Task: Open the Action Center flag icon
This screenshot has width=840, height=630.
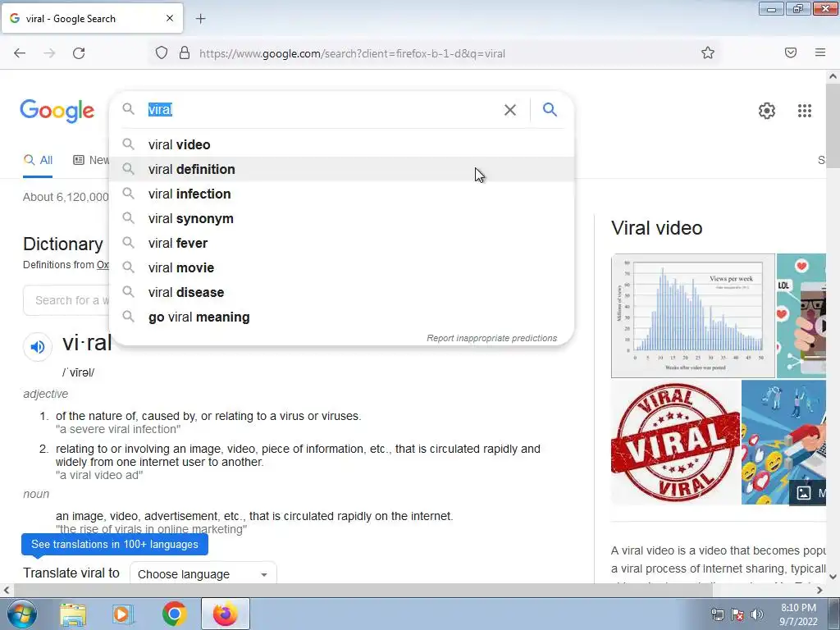Action: click(737, 614)
